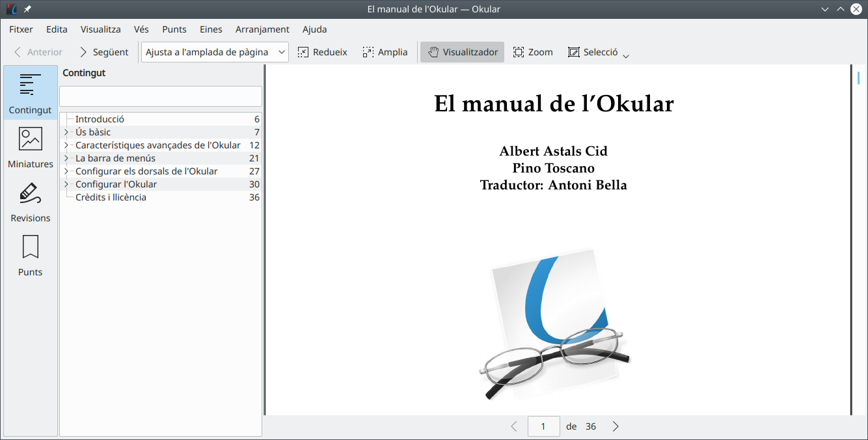The height and width of the screenshot is (440, 868).
Task: Go to next page with bottom arrow
Action: pyautogui.click(x=616, y=426)
